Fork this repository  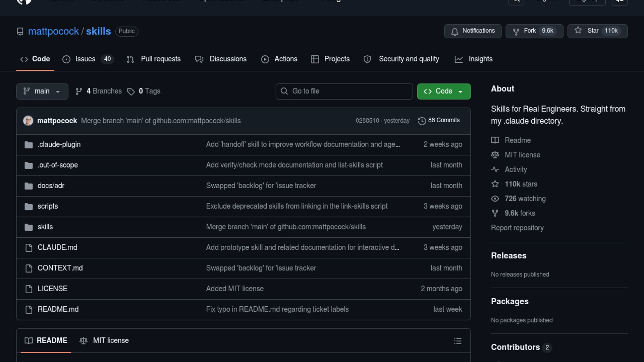(x=534, y=31)
